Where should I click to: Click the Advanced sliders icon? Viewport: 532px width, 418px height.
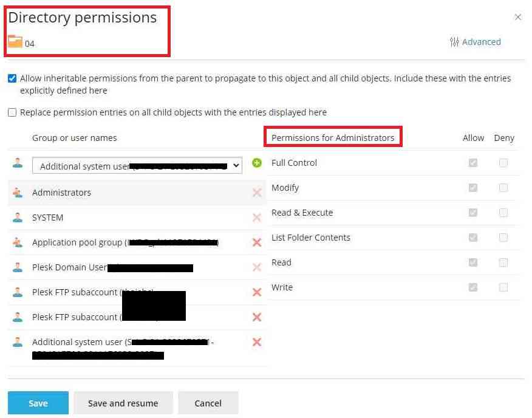454,42
